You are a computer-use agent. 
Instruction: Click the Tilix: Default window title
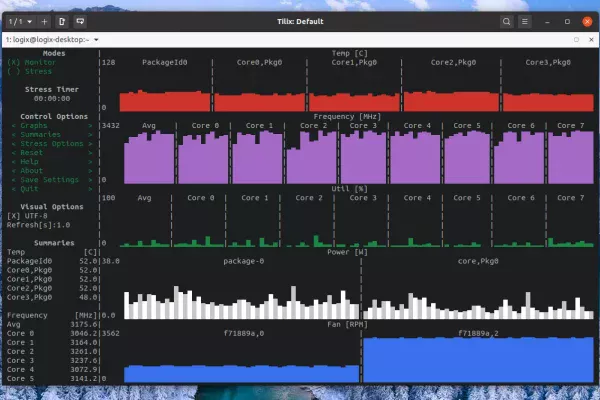coord(300,22)
